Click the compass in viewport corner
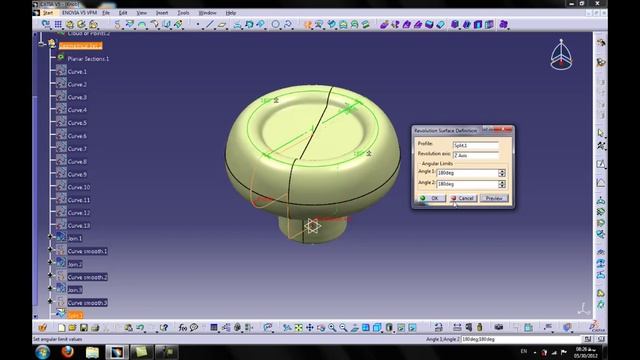The image size is (640, 360). tap(561, 55)
